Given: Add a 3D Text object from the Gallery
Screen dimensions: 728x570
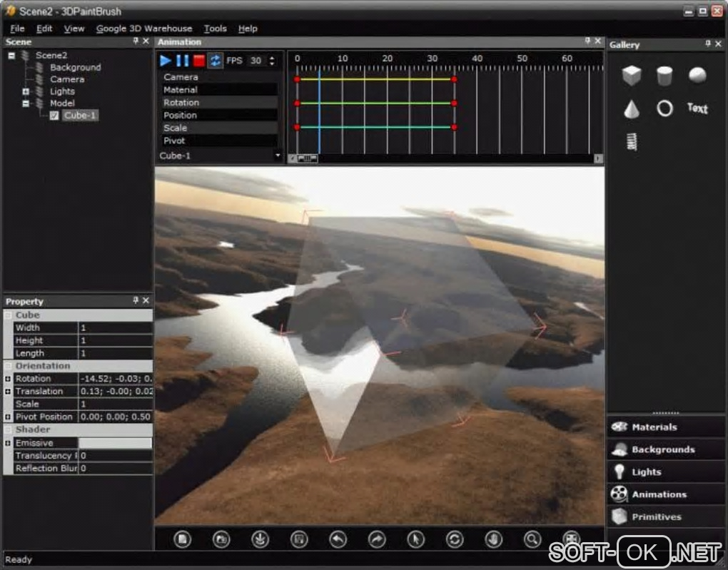Looking at the screenshot, I should pyautogui.click(x=697, y=108).
